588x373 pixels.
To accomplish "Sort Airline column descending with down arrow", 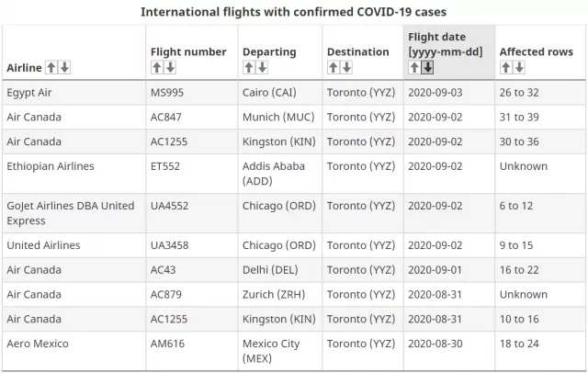I will (64, 67).
